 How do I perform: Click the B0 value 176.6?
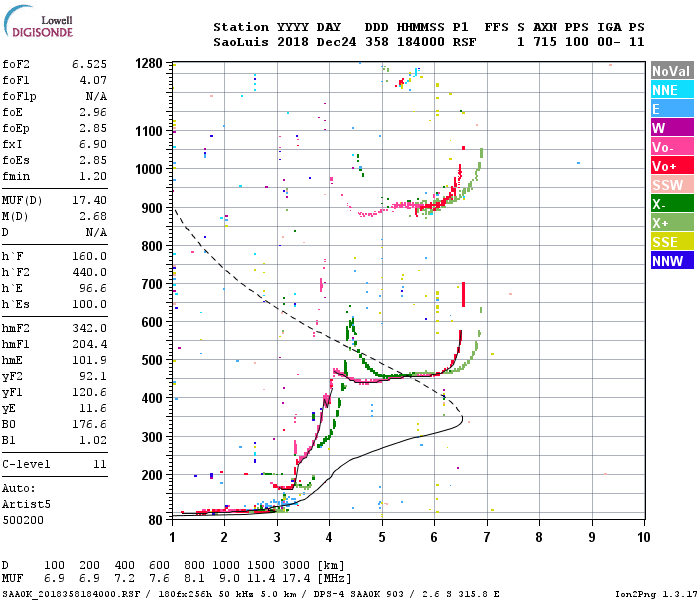pyautogui.click(x=89, y=424)
